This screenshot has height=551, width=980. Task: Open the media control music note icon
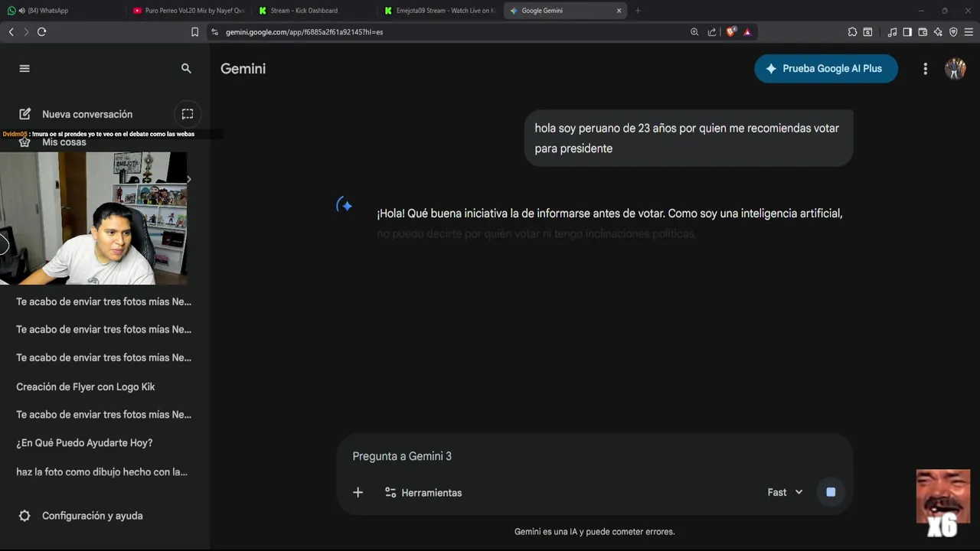(x=892, y=32)
